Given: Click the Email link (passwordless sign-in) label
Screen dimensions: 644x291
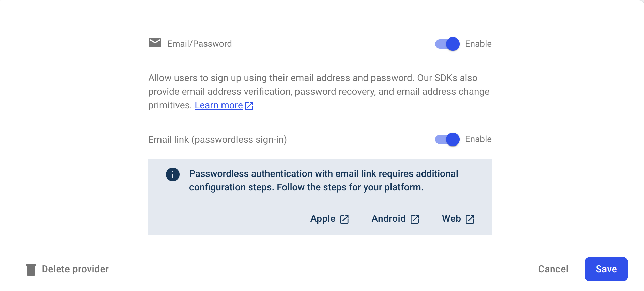Looking at the screenshot, I should coord(218,139).
